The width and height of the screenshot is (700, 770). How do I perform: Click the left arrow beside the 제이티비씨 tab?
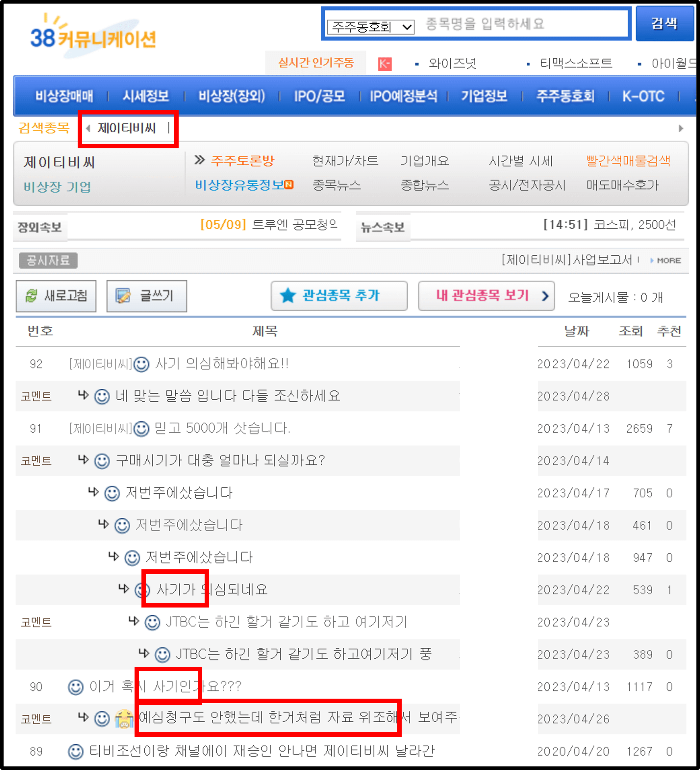coord(88,129)
